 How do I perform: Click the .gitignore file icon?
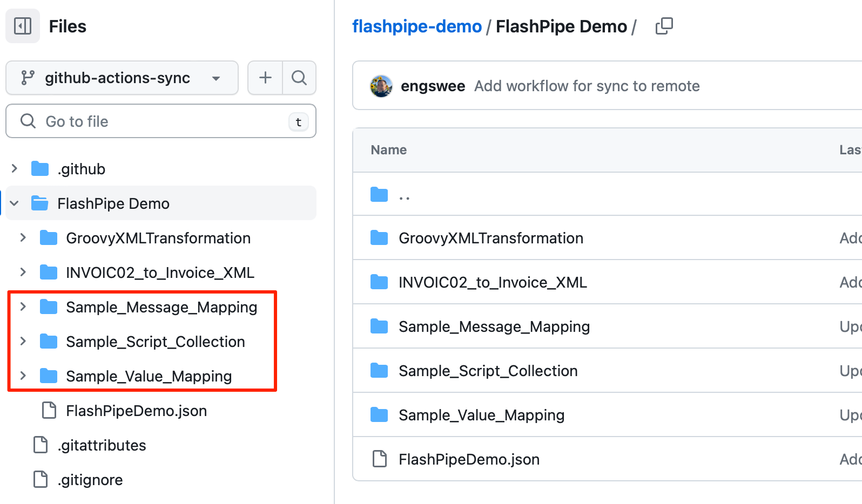pyautogui.click(x=41, y=479)
